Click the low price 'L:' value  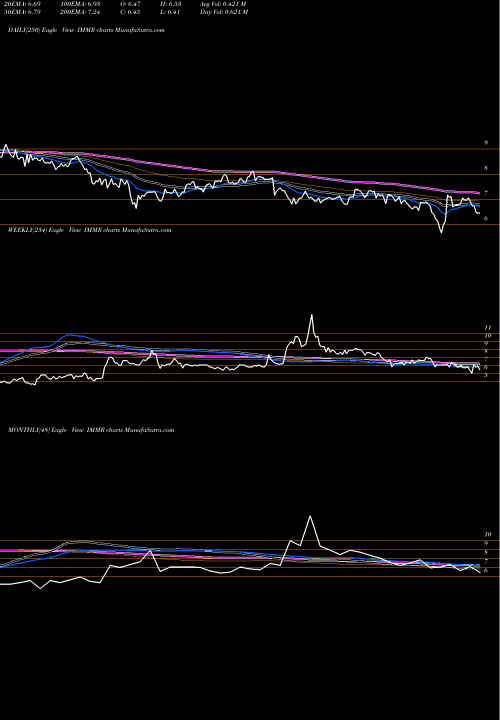(171, 12)
